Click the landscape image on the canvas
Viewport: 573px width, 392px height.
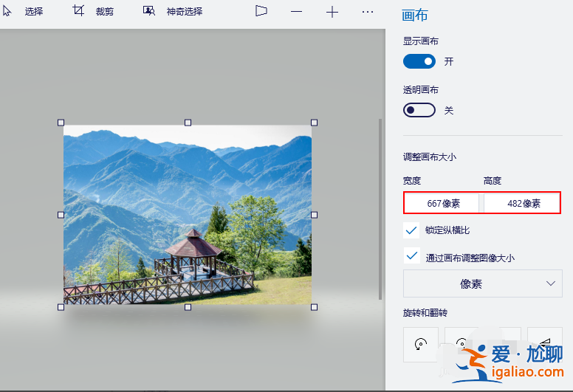(x=188, y=215)
